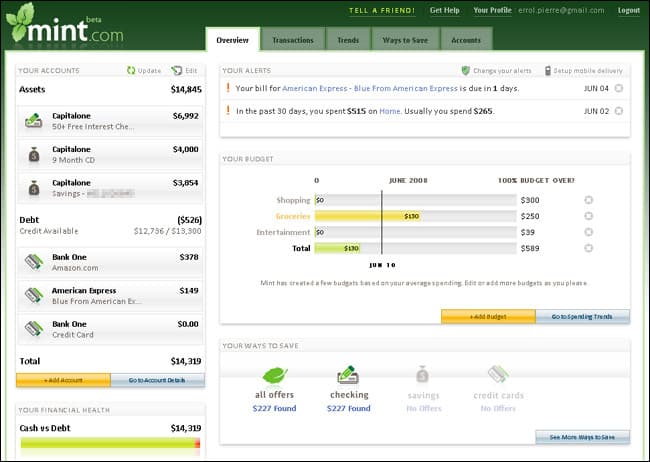Toggle the Groceries budget over circle

(x=588, y=216)
